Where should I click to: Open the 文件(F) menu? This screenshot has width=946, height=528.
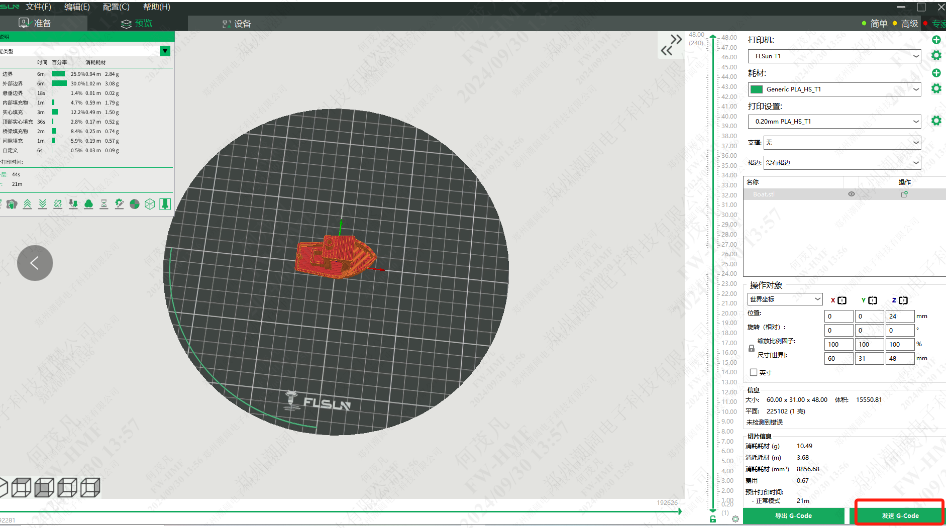40,6
